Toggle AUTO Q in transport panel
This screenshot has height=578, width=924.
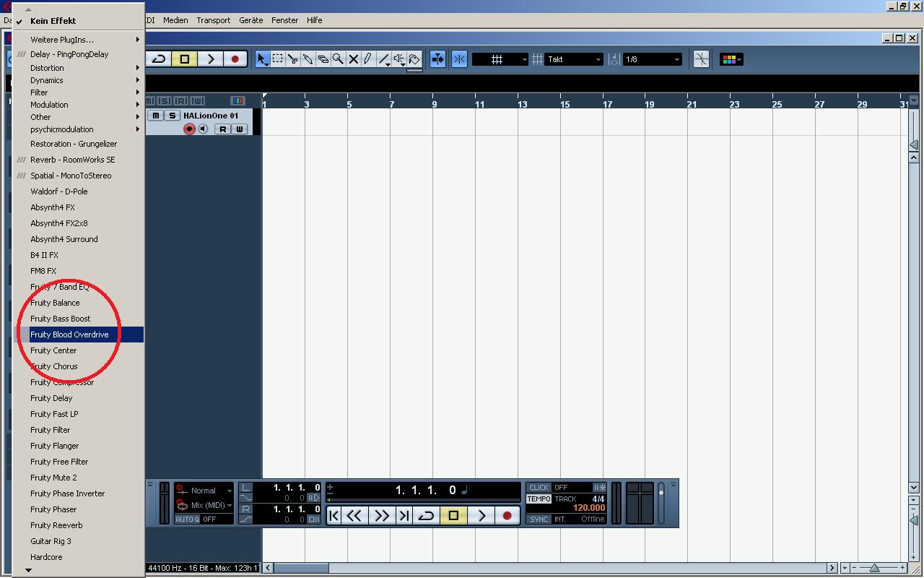point(188,519)
